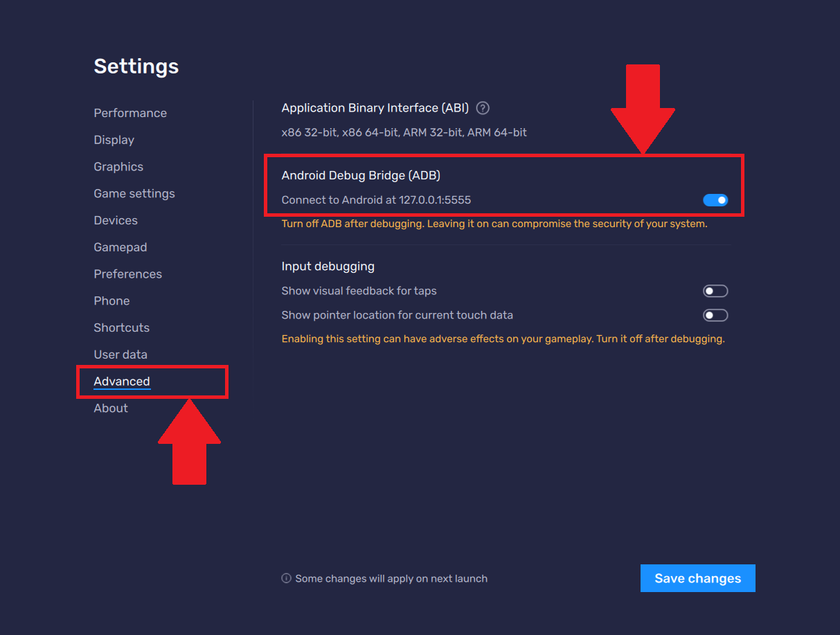Click the 'Input debugging' heading
840x635 pixels.
coord(328,266)
